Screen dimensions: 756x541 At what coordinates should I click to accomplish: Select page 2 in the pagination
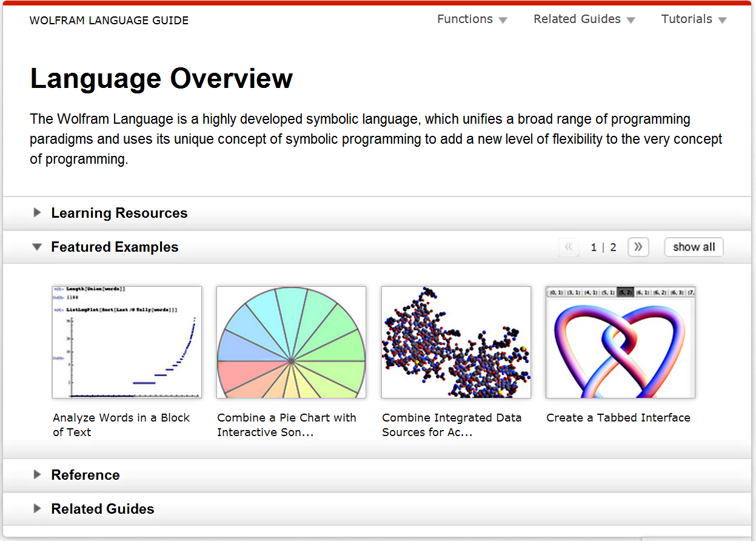coord(613,247)
